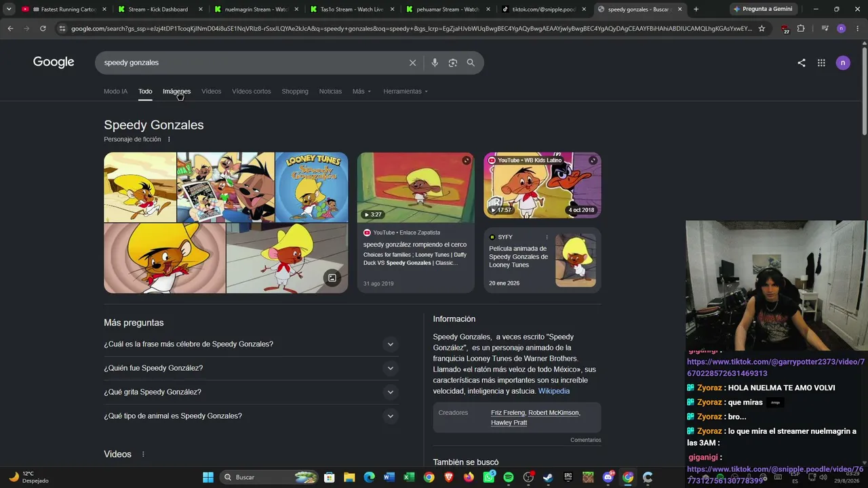Click the share icon in the Google header
Screen dimensions: 868x488
coord(802,62)
